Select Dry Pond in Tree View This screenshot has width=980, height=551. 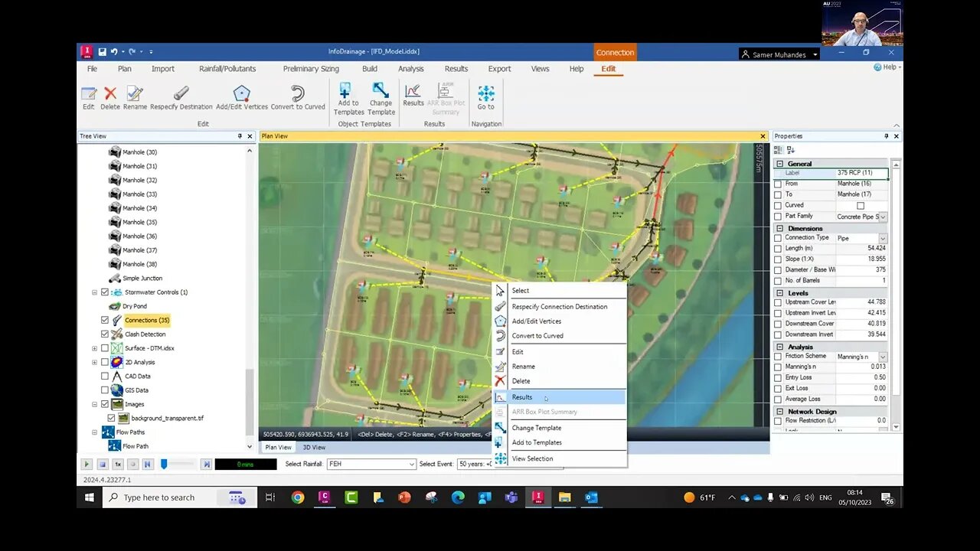coord(135,306)
